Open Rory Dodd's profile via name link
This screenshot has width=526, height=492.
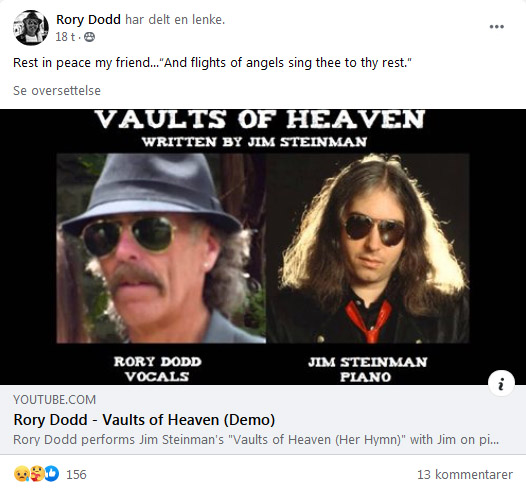pos(88,20)
